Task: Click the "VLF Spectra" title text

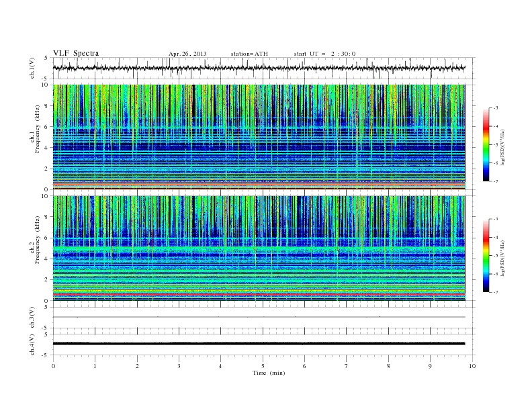Action: (76, 53)
